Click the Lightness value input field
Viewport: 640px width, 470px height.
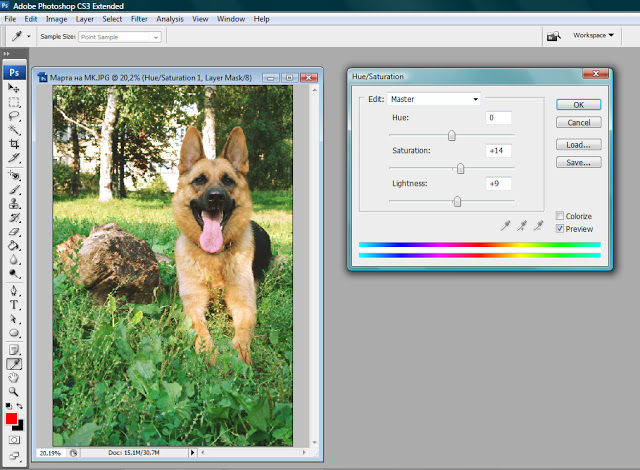(x=498, y=184)
